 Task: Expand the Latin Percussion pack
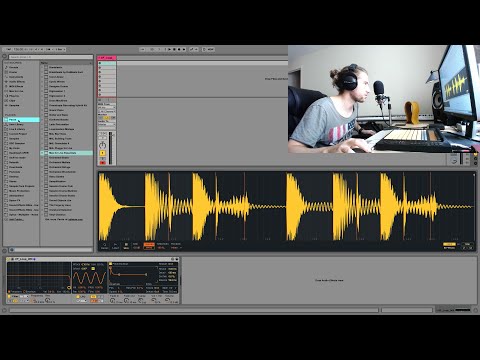coord(42,124)
